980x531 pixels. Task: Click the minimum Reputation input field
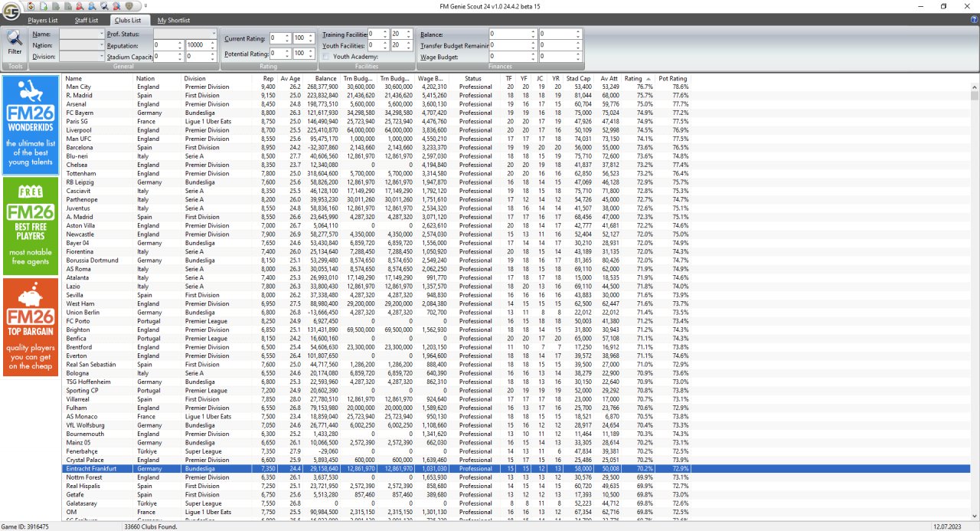click(165, 45)
